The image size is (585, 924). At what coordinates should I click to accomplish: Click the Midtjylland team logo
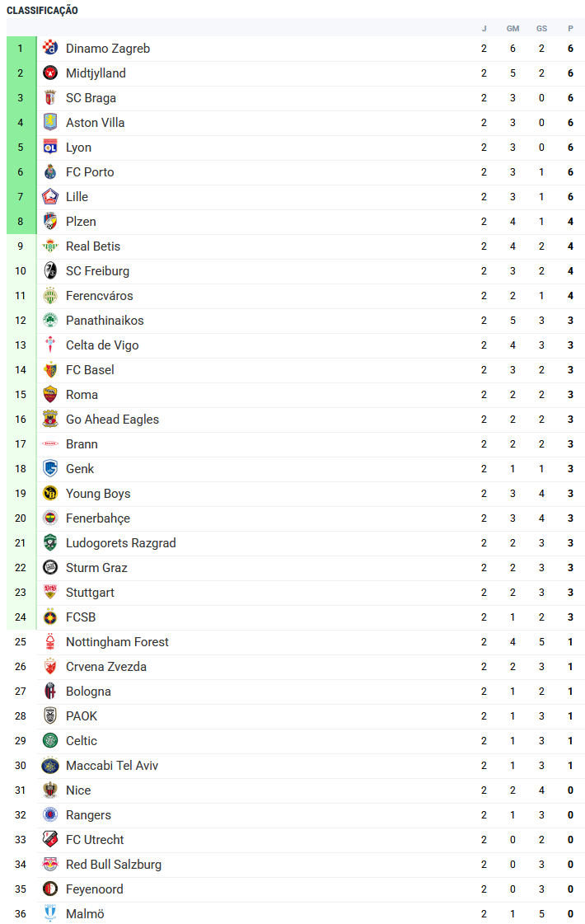50,73
